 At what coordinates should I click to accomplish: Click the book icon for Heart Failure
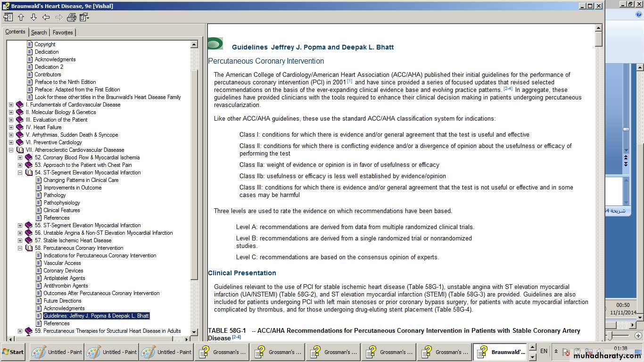tap(20, 127)
